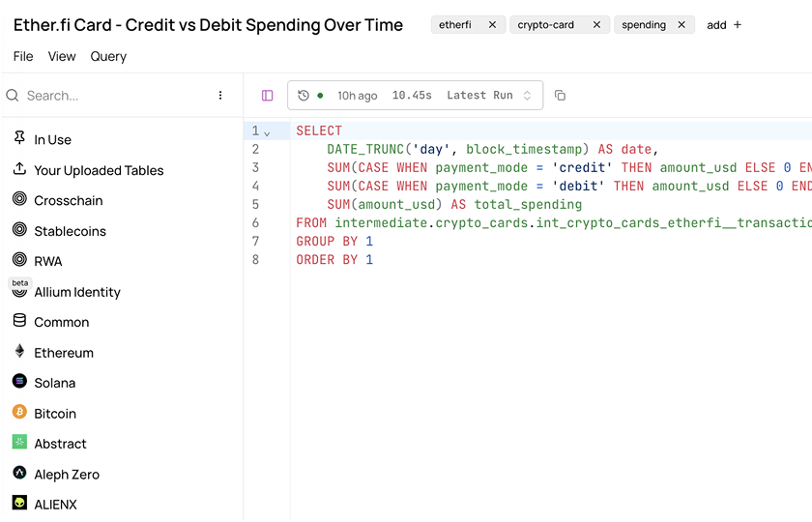The height and width of the screenshot is (522, 812).
Task: Collapse code fold arrow on line 1
Action: click(x=267, y=133)
